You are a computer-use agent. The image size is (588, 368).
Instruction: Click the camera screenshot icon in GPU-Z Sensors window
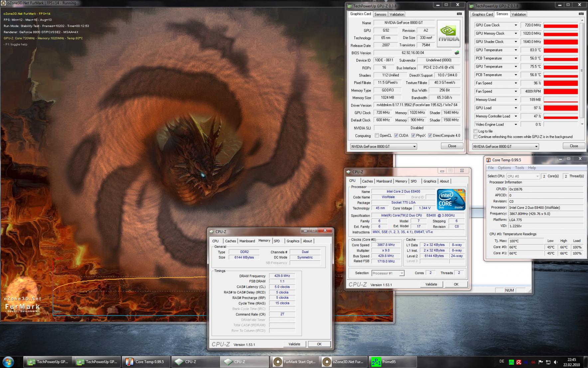pos(581,14)
